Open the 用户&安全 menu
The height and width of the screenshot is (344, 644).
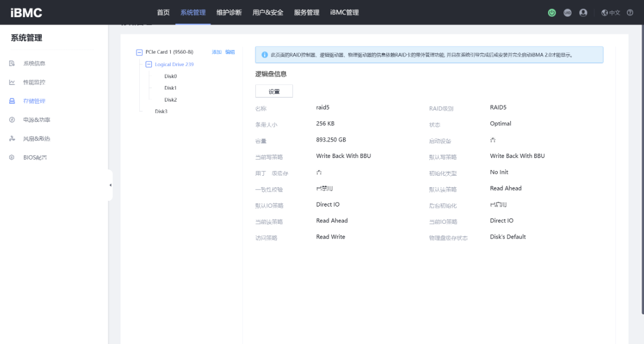[x=268, y=13]
